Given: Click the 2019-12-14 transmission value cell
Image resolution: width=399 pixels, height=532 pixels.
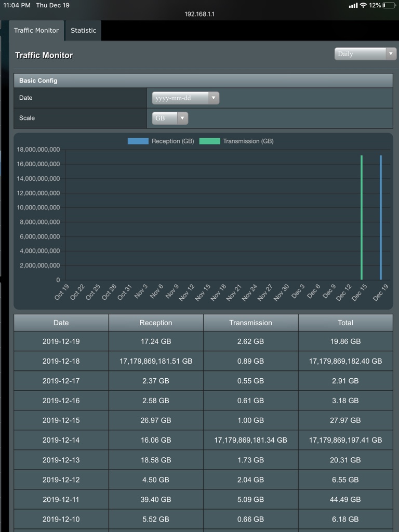Looking at the screenshot, I should click(251, 440).
